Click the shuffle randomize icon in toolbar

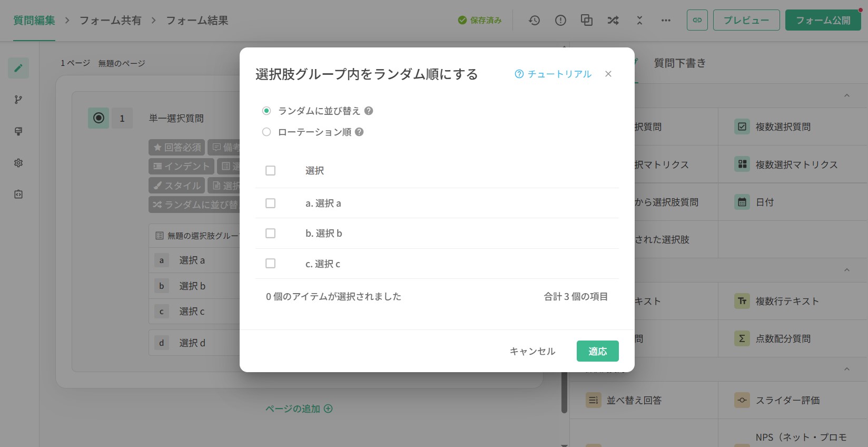[x=613, y=21]
